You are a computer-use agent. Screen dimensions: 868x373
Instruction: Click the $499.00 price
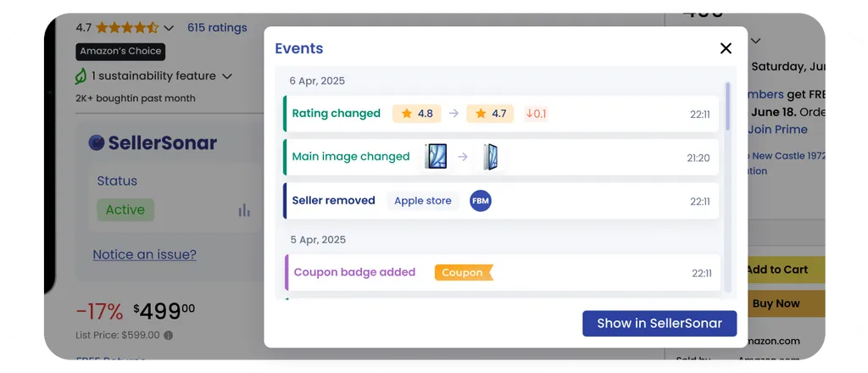click(164, 312)
